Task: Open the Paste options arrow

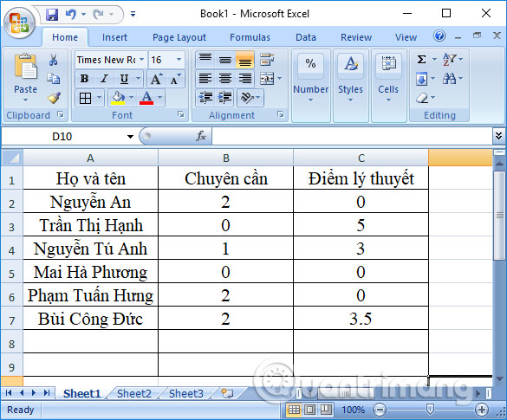Action: pyautogui.click(x=25, y=100)
